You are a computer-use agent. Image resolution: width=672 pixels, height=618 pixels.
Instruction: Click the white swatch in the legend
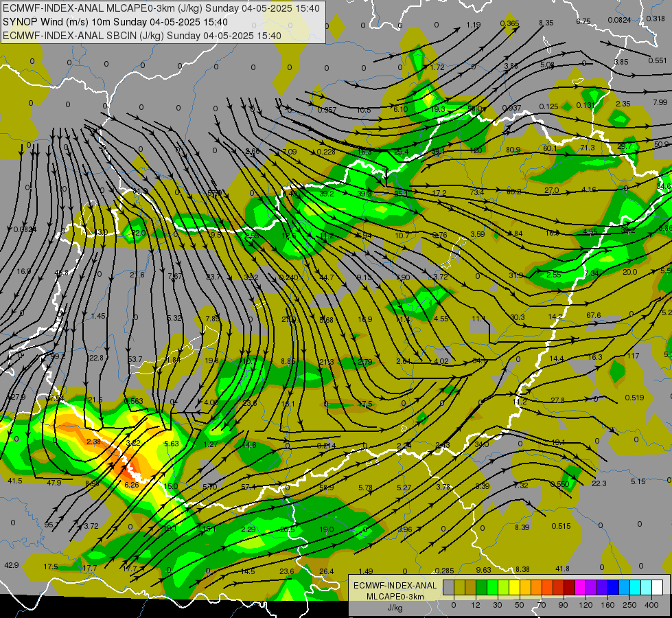coord(658,587)
